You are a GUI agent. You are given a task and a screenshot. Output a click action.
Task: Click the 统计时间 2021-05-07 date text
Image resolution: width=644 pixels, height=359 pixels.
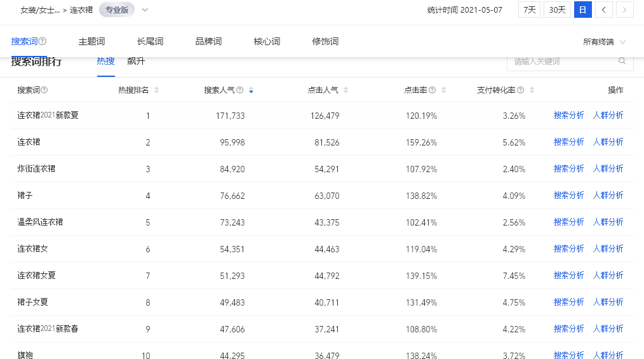[x=464, y=10]
